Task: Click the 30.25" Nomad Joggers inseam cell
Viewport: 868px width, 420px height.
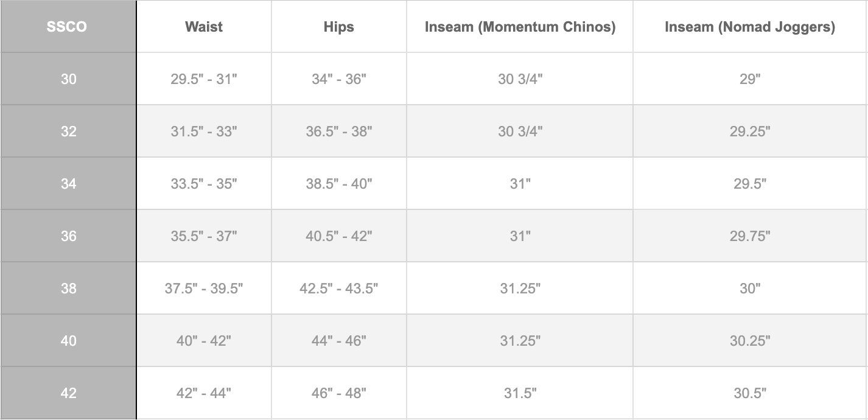Action: 750,341
